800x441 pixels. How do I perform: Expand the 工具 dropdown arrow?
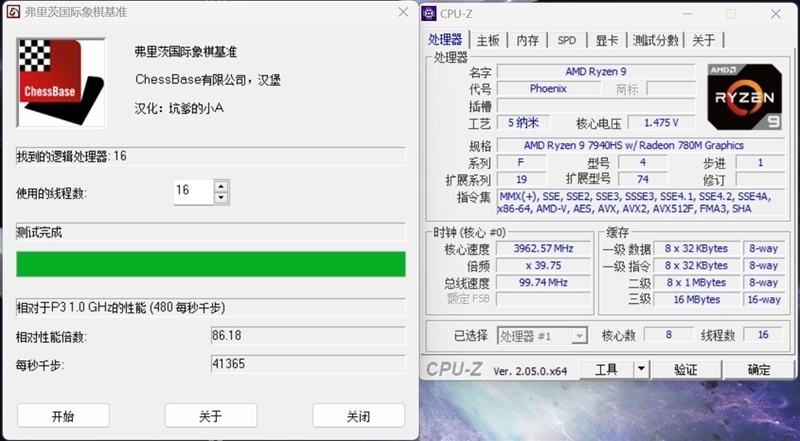click(x=641, y=370)
